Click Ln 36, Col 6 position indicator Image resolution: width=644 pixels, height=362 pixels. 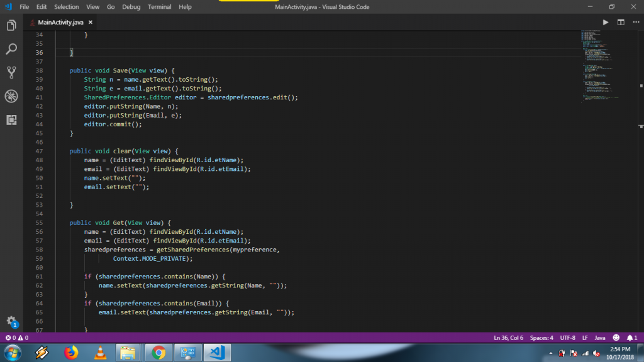point(509,337)
